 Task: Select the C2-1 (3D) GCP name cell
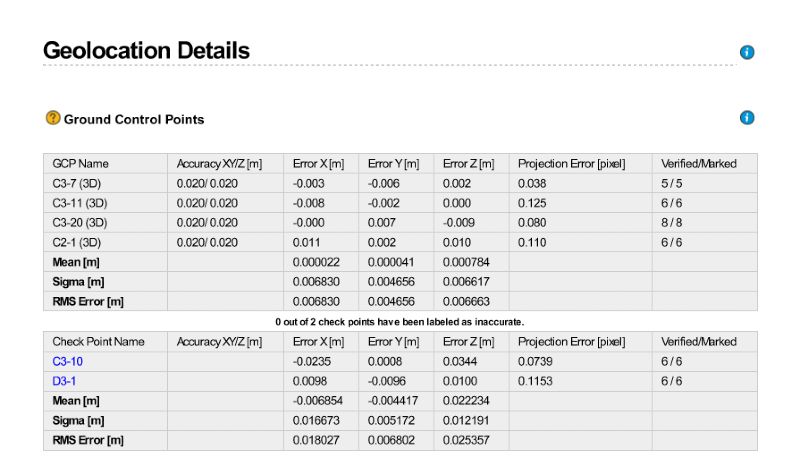click(x=79, y=242)
